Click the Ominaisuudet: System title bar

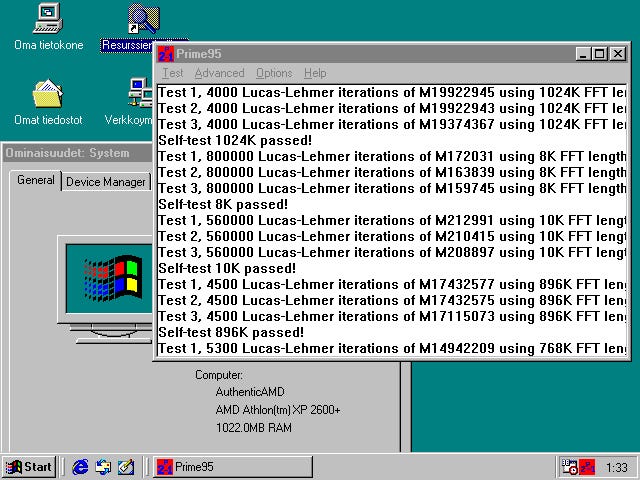click(78, 153)
